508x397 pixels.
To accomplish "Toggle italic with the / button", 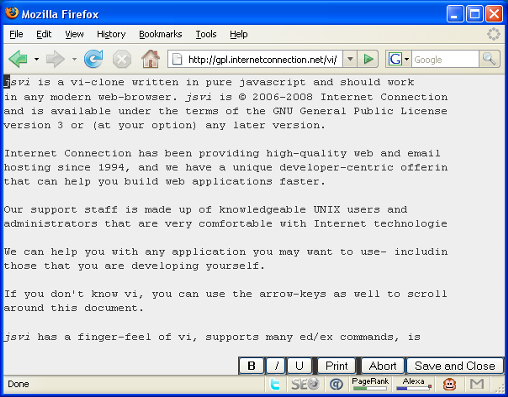I will point(276,366).
